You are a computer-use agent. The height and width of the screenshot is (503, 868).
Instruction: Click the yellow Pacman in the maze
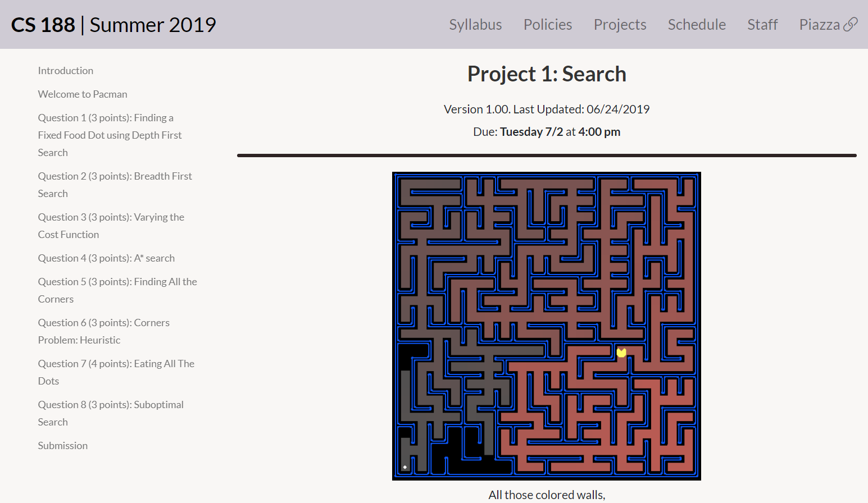(x=621, y=353)
